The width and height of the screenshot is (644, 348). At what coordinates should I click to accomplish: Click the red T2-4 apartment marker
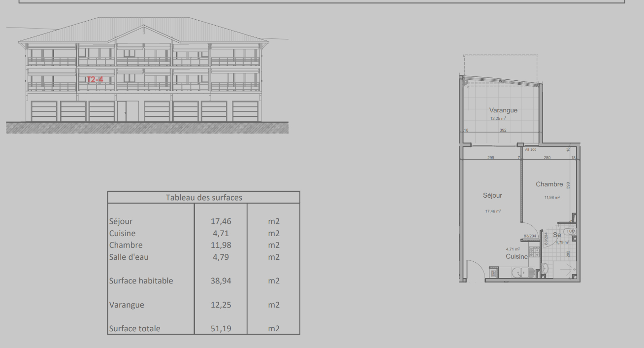(95, 79)
